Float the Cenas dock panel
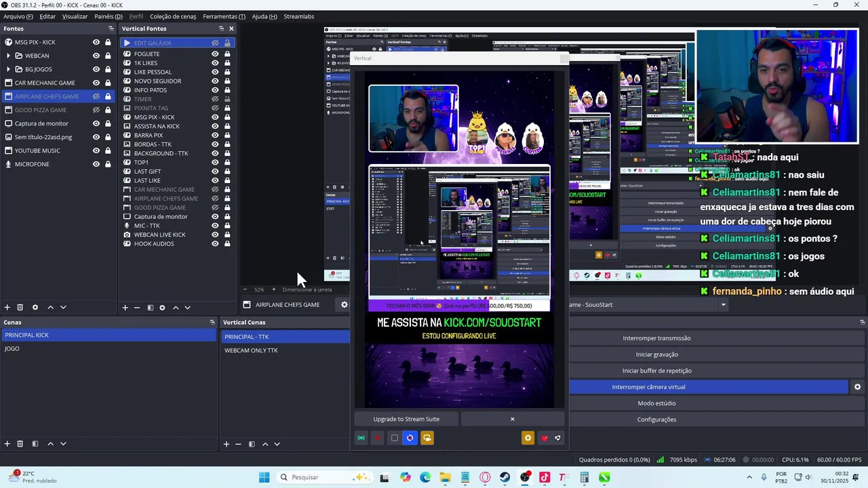The width and height of the screenshot is (868, 488). click(212, 322)
